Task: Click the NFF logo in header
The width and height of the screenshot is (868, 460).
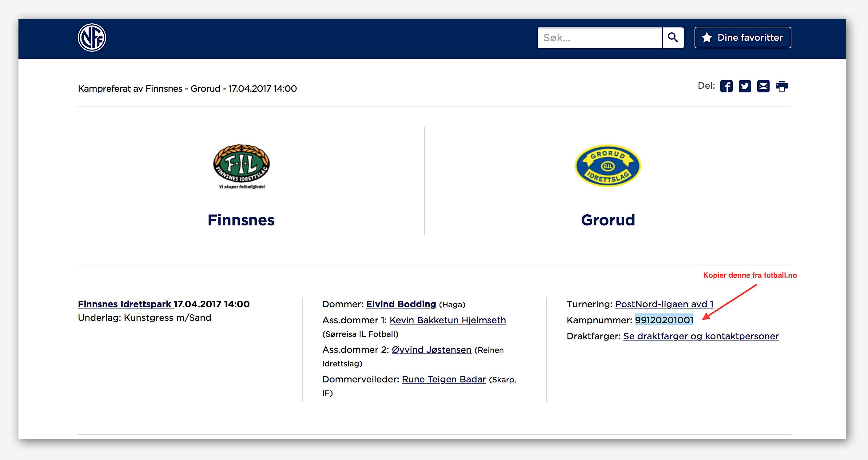Action: pos(92,38)
